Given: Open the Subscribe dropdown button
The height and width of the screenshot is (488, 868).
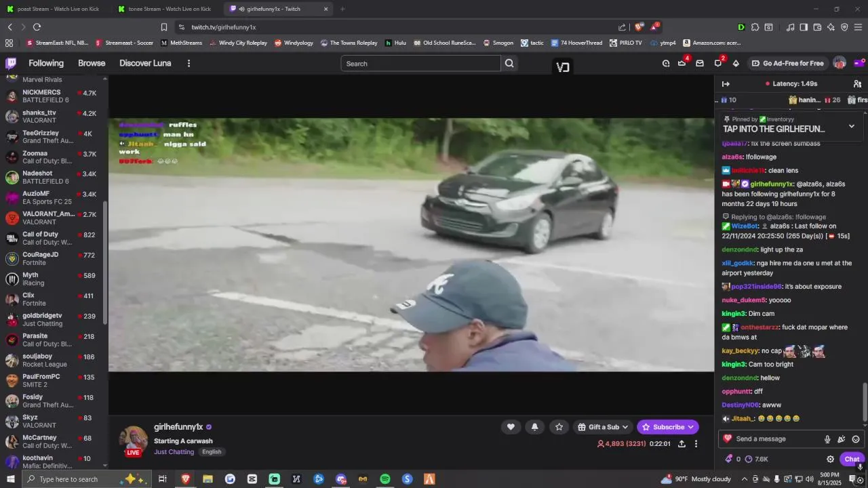Looking at the screenshot, I should (668, 426).
